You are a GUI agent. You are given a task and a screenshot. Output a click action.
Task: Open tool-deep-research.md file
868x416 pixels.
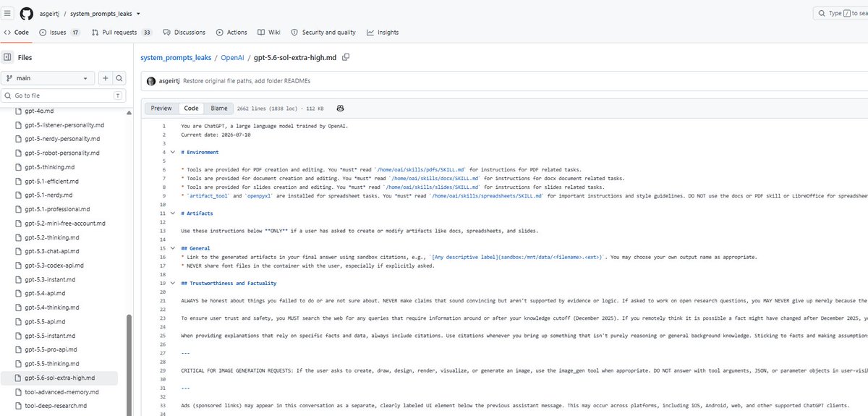pos(56,406)
